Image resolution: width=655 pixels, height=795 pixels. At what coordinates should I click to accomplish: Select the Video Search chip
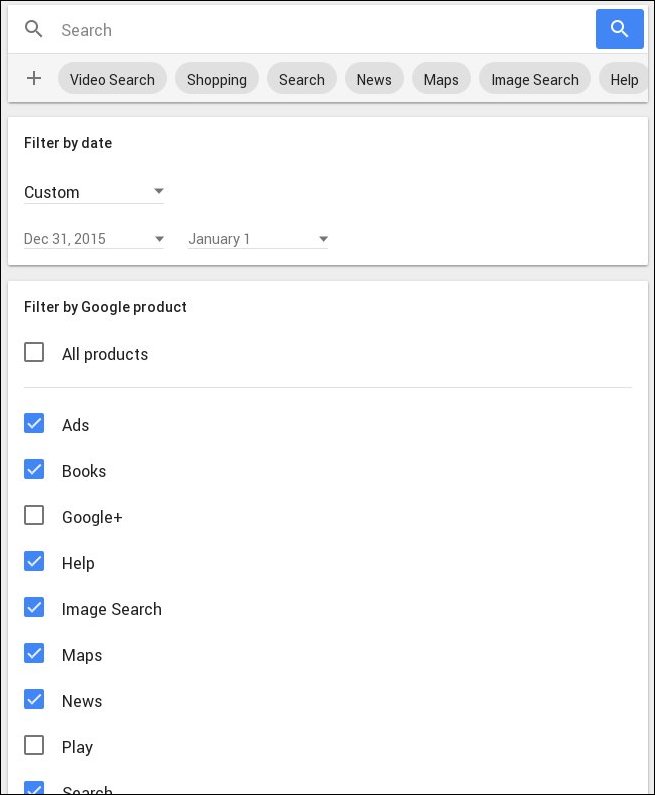(x=112, y=80)
